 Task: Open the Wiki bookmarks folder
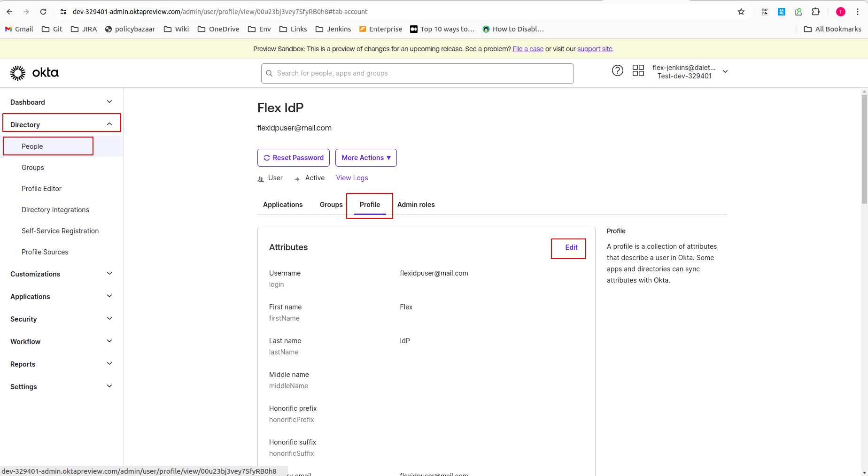click(176, 29)
